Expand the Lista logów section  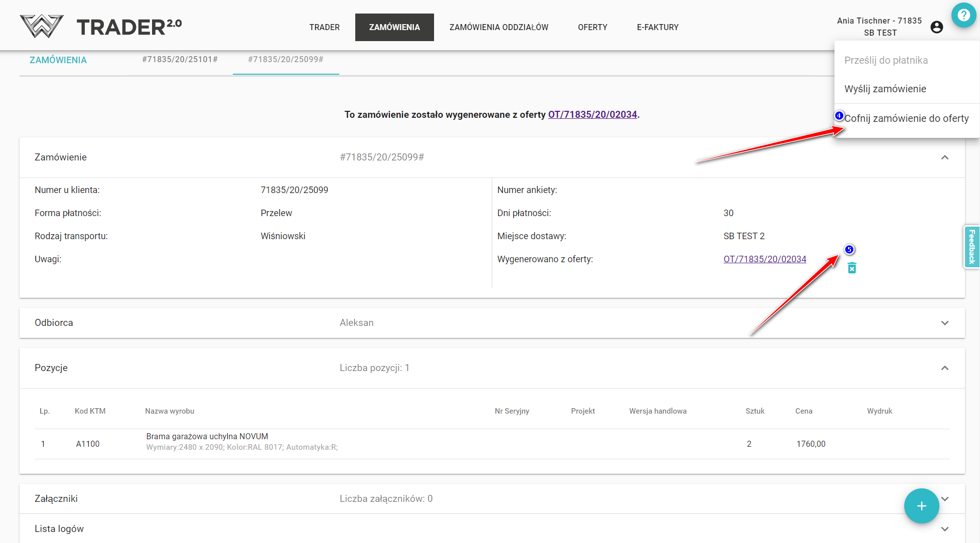pos(944,529)
